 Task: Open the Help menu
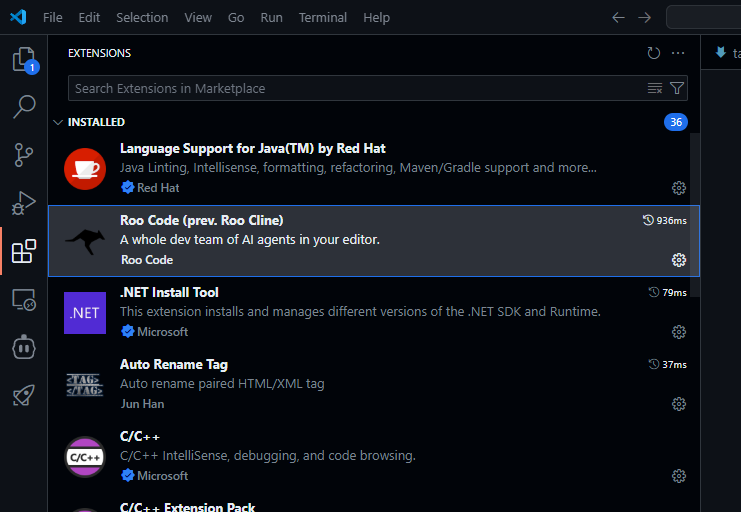point(376,17)
